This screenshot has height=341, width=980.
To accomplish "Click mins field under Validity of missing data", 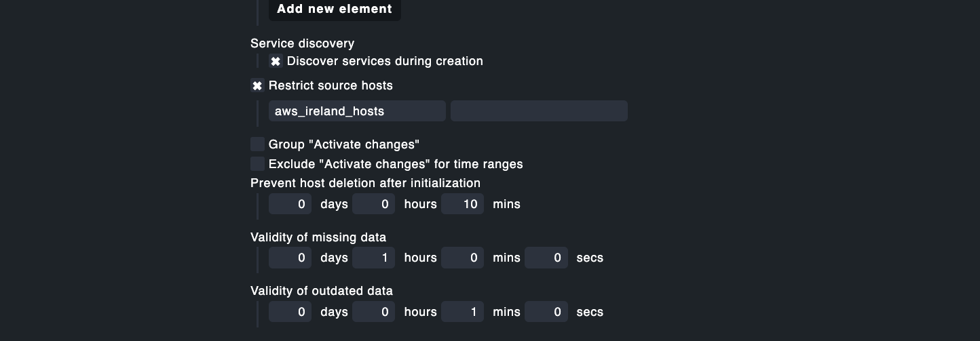I will [463, 258].
